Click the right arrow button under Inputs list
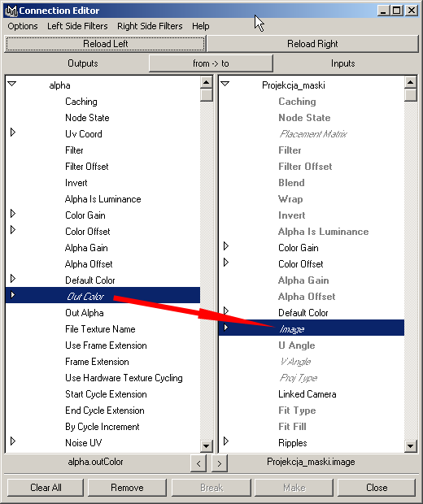Screen dimensions: 423x504 click(220, 463)
